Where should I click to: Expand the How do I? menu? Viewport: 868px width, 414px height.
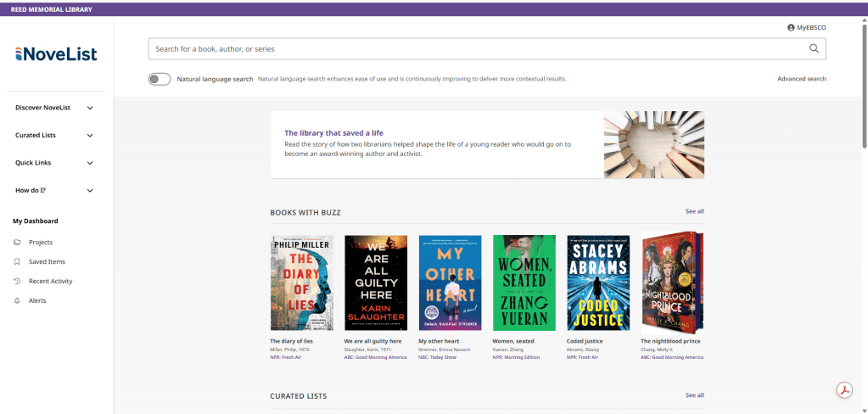[x=90, y=191]
